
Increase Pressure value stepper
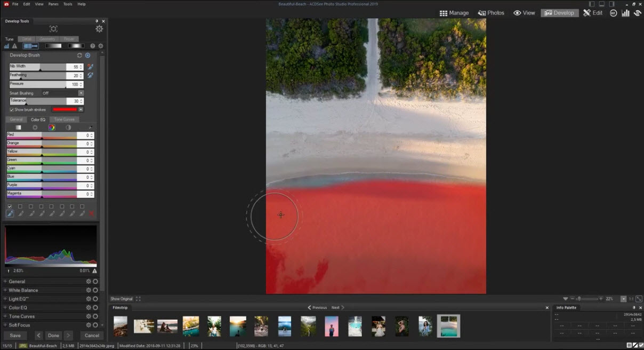(82, 83)
